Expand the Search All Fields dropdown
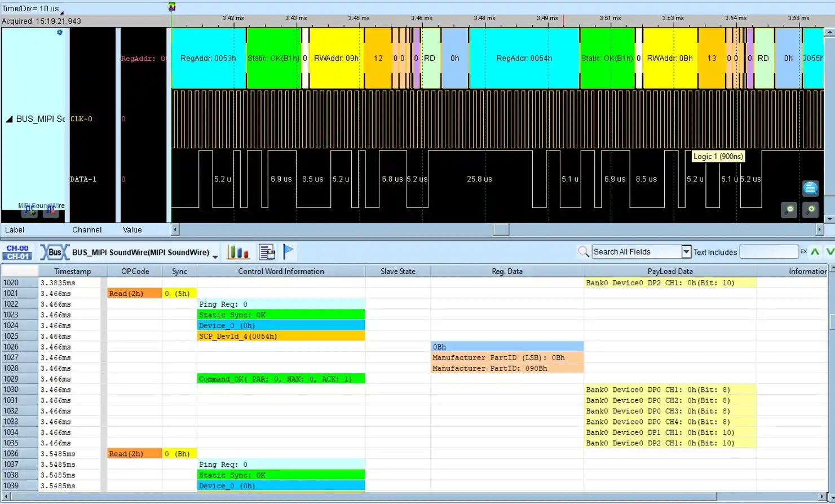835x504 pixels. click(686, 252)
